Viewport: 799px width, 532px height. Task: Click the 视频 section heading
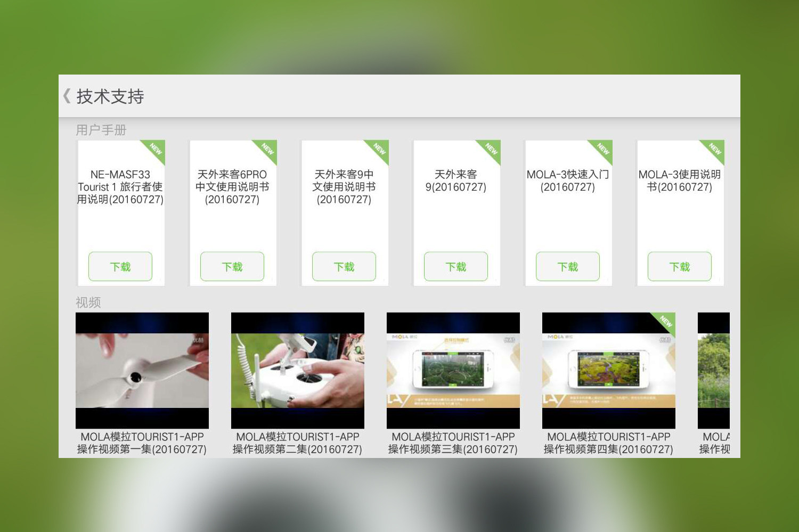click(x=88, y=302)
